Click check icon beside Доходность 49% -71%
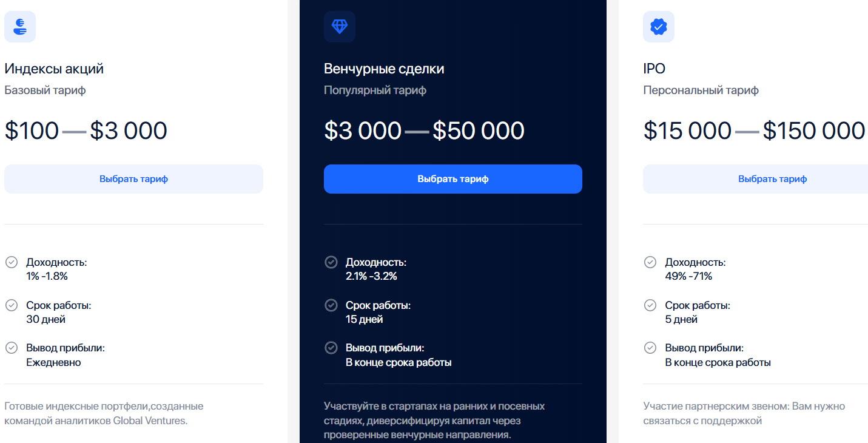This screenshot has width=868, height=443. click(x=650, y=262)
